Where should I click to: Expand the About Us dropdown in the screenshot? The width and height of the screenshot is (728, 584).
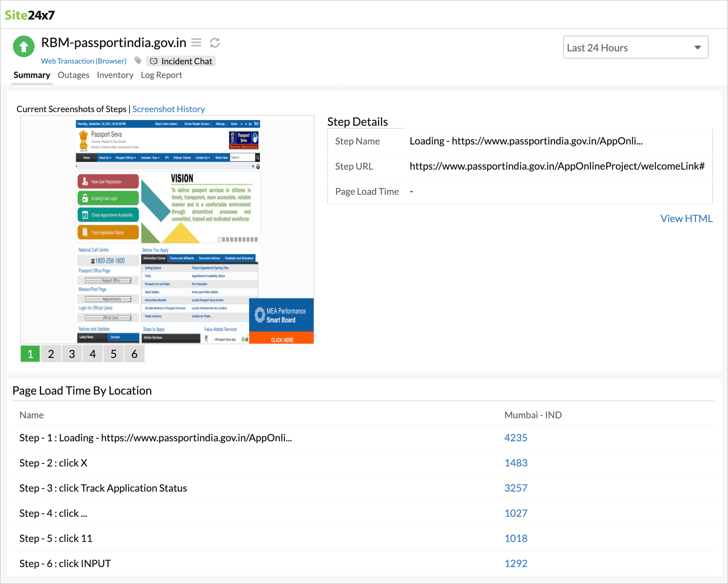105,157
